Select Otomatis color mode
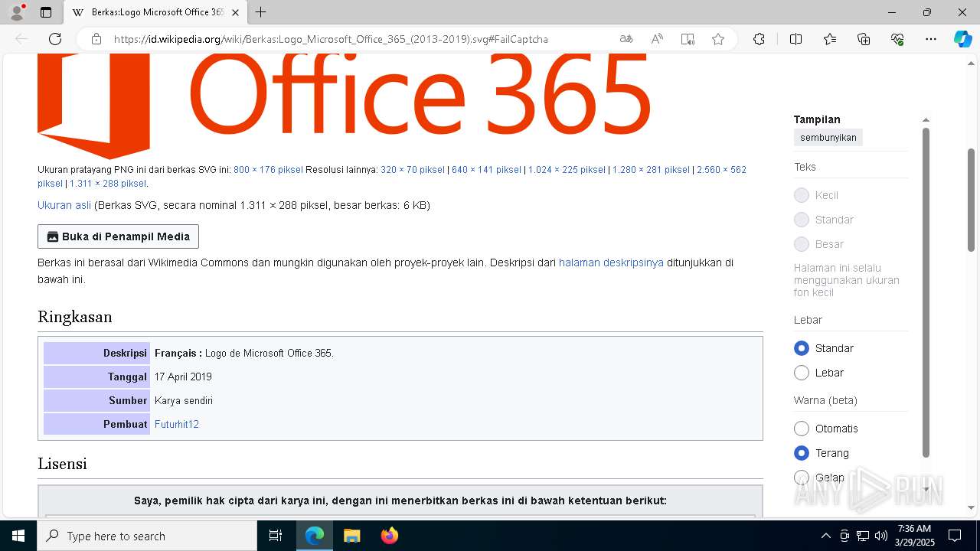The width and height of the screenshot is (980, 551). click(x=802, y=429)
